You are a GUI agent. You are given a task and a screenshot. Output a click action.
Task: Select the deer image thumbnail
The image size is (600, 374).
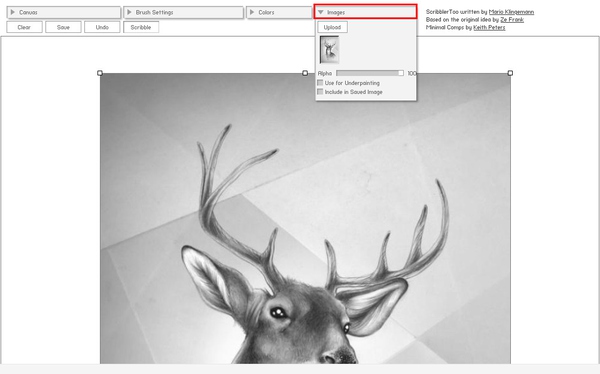[329, 50]
